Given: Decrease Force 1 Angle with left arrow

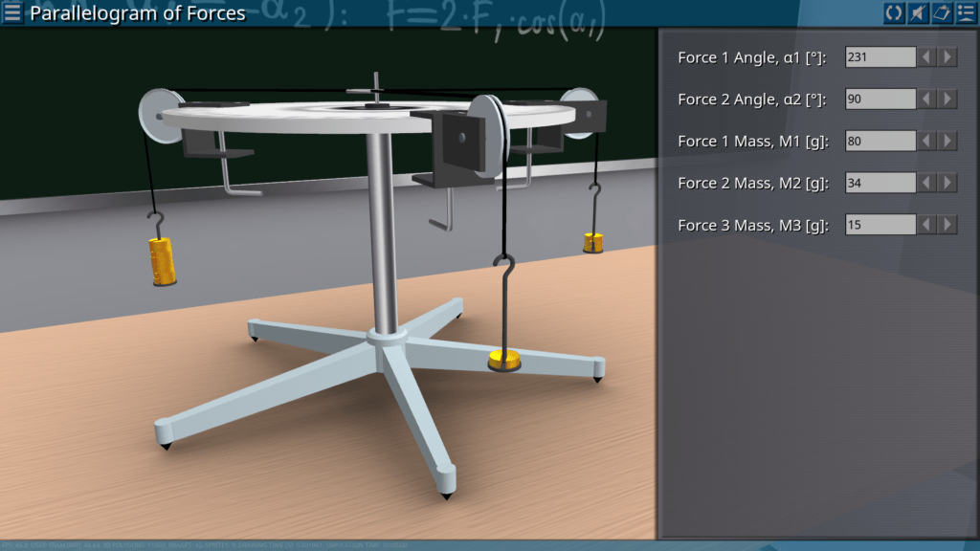Looking at the screenshot, I should tap(926, 57).
